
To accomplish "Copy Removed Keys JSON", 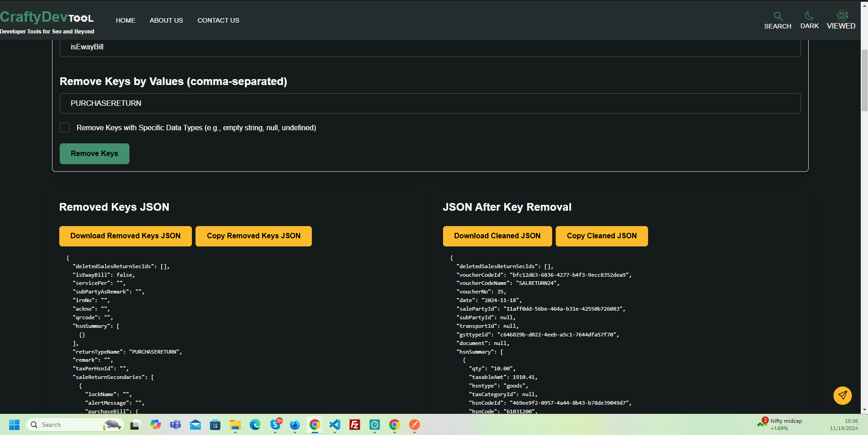I will pyautogui.click(x=253, y=236).
